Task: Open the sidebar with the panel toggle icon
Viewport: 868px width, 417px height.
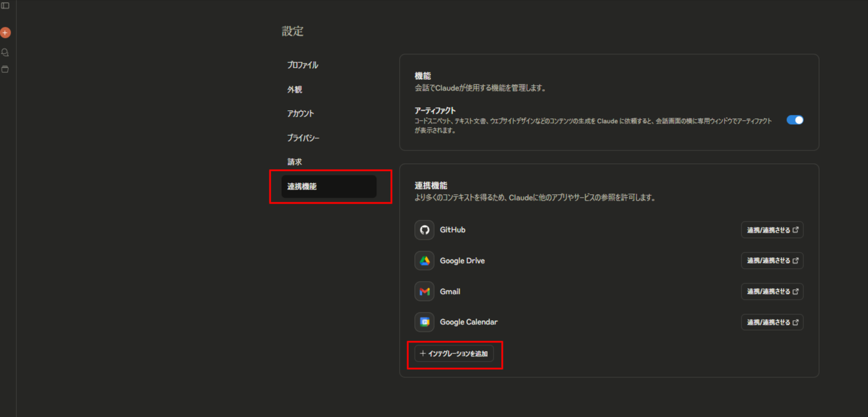Action: click(5, 6)
